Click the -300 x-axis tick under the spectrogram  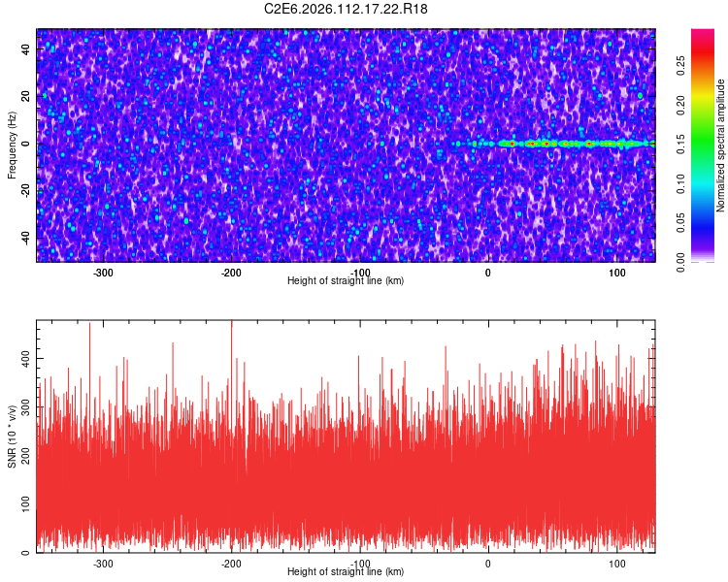click(103, 273)
